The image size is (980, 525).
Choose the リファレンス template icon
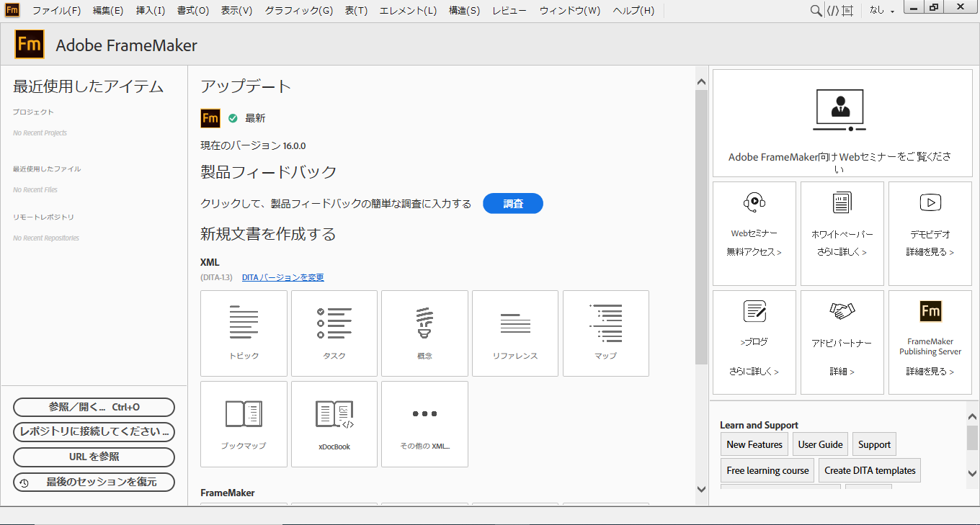tap(515, 333)
